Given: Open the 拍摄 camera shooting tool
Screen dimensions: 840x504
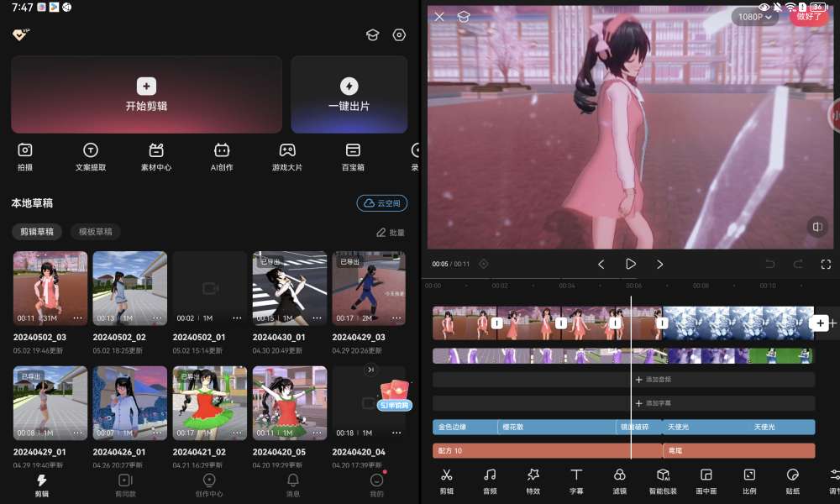Looking at the screenshot, I should point(24,156).
